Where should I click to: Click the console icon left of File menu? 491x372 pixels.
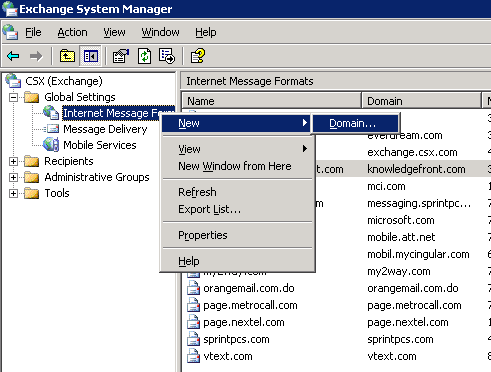(x=10, y=32)
